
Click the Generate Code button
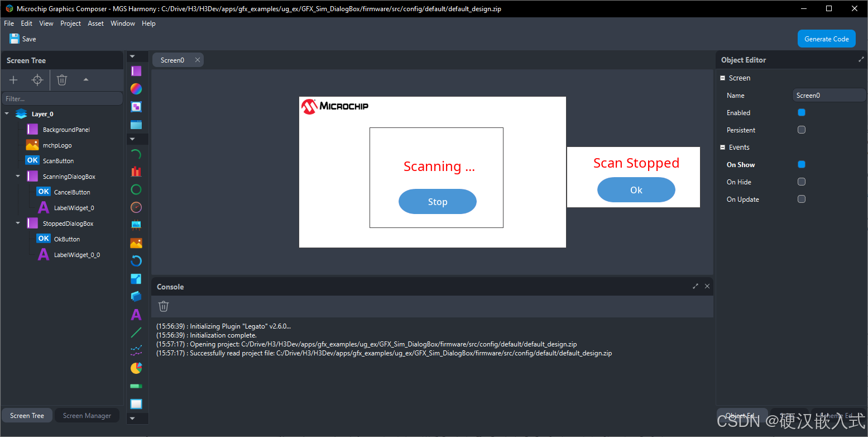click(826, 39)
